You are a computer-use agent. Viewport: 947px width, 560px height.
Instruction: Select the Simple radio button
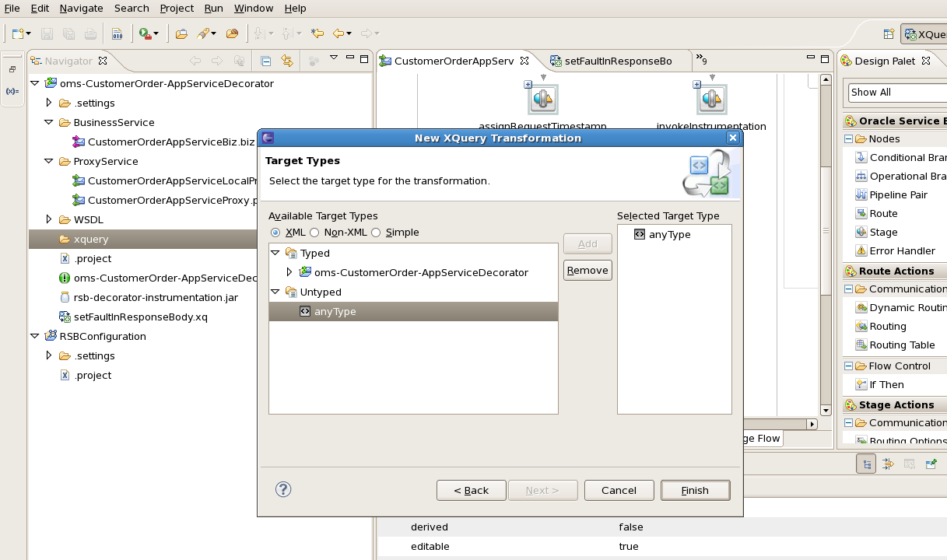(376, 233)
